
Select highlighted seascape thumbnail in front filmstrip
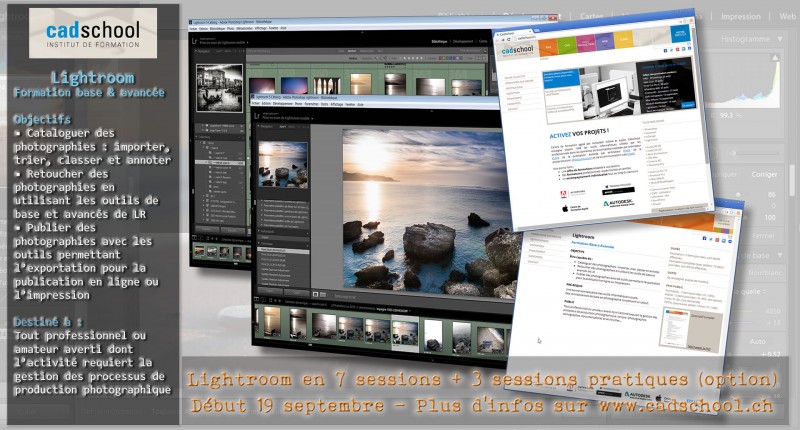pos(405,333)
